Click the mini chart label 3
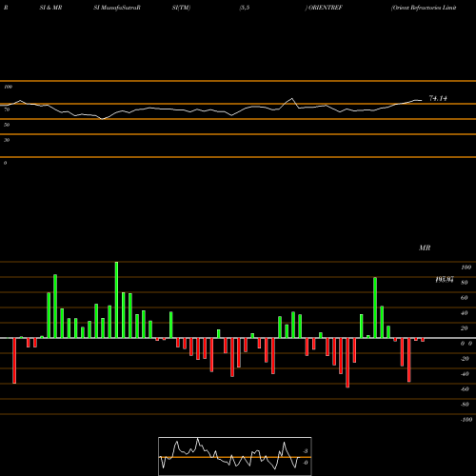 click(x=306, y=451)
